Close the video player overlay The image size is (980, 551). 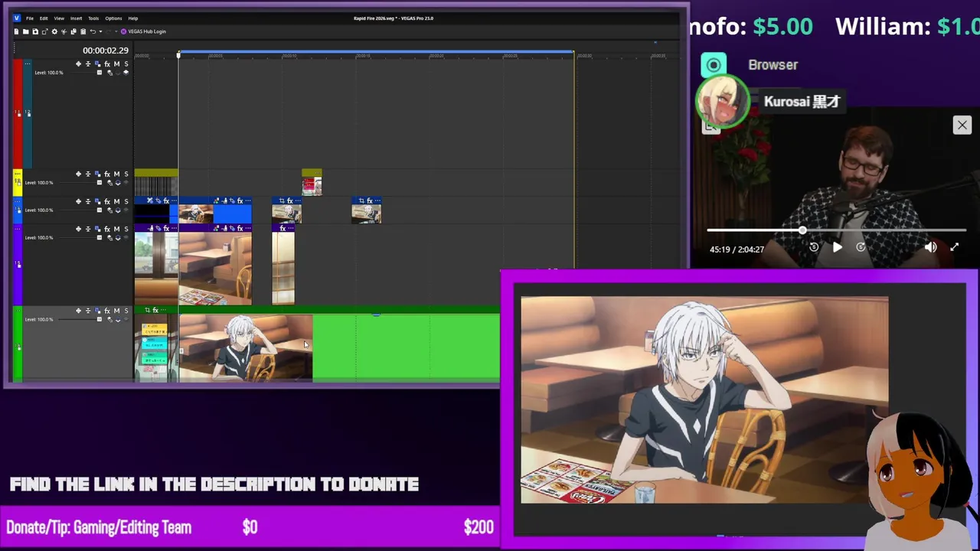(x=962, y=125)
